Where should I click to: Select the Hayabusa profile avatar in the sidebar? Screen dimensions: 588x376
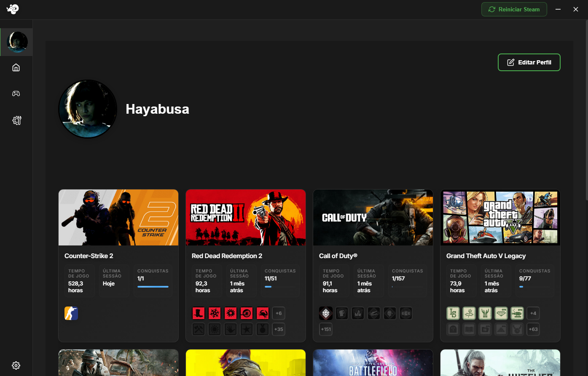[x=16, y=42]
